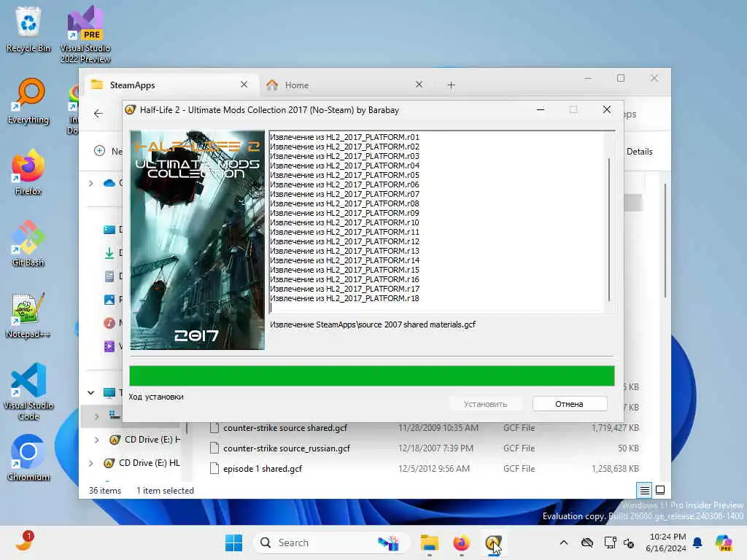Open the Chromium desktop shortcut
Image resolution: width=747 pixels, height=560 pixels.
[x=28, y=458]
